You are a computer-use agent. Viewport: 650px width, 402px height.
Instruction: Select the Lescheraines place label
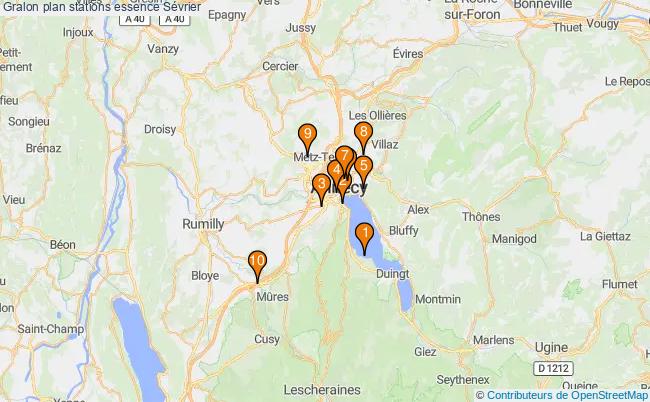(322, 390)
